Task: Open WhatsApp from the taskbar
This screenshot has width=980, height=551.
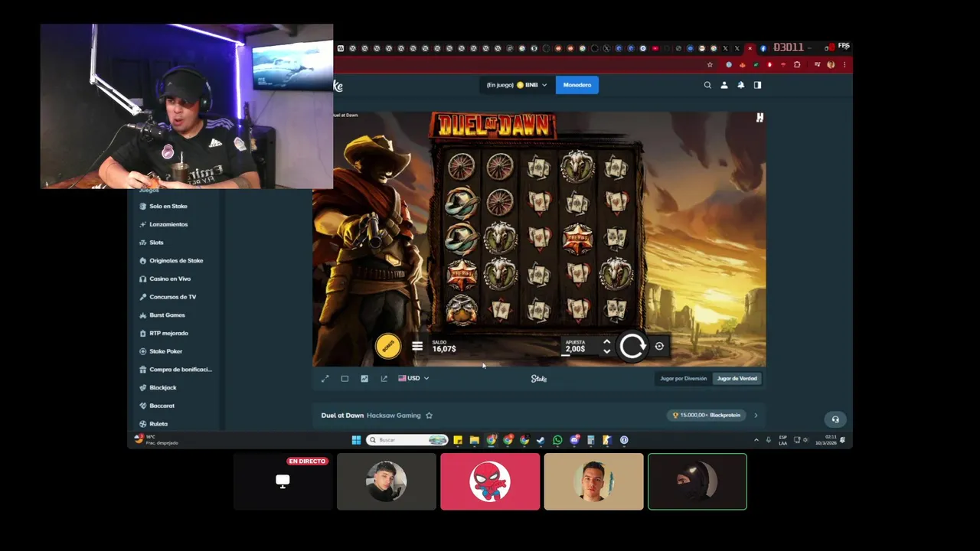Action: pyautogui.click(x=557, y=440)
